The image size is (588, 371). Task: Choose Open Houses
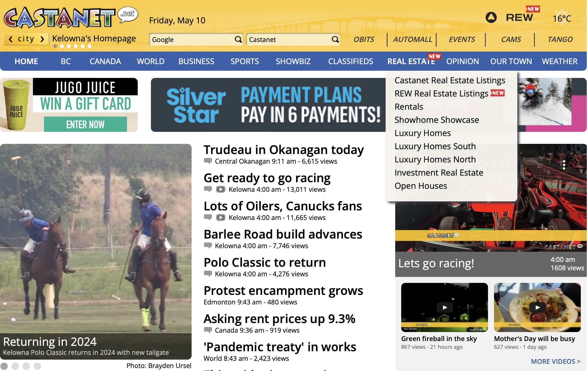click(421, 186)
